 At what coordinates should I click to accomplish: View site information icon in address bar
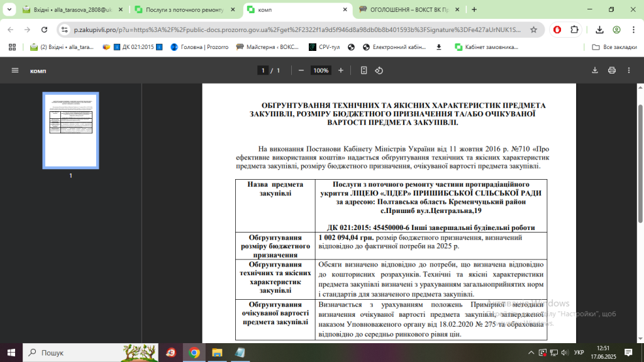65,30
